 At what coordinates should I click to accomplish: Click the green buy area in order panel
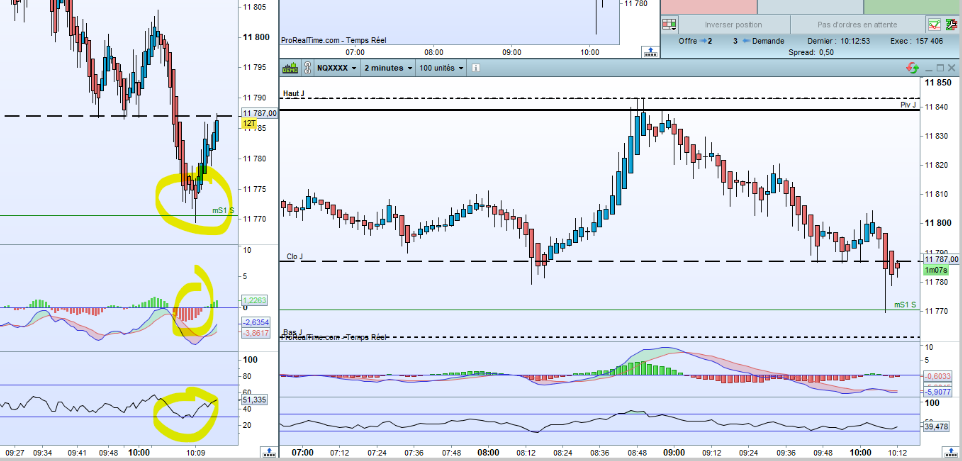point(912,6)
